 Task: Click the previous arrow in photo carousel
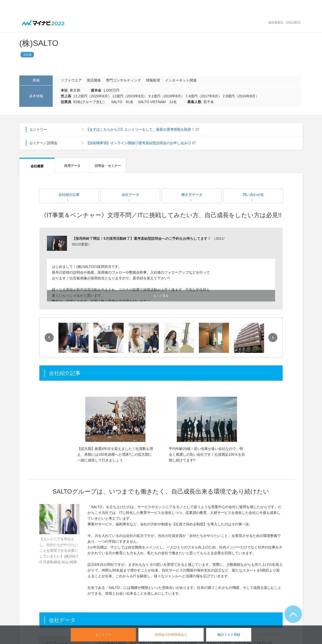[x=49, y=338]
